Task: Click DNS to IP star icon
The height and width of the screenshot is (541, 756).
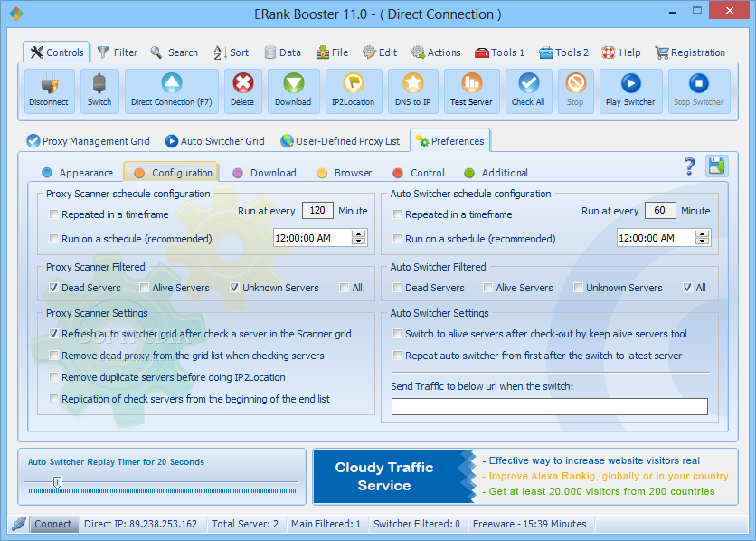Action: (x=413, y=83)
